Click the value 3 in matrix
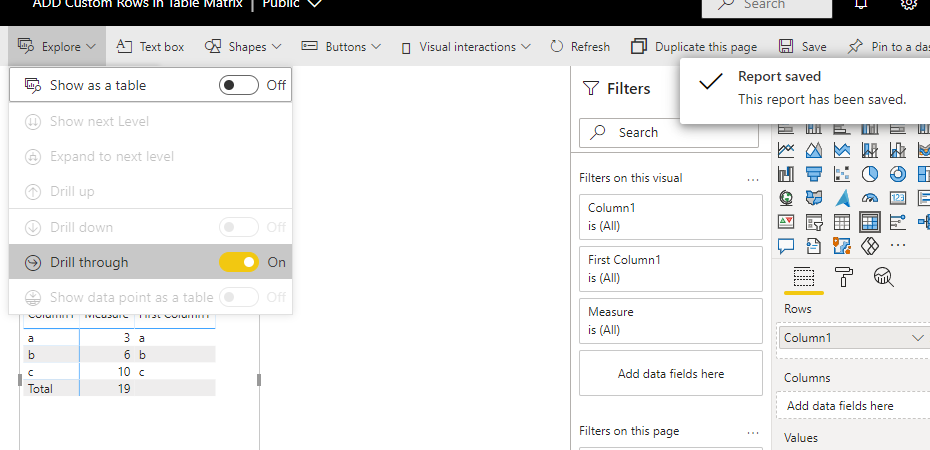The width and height of the screenshot is (930, 450). (127, 339)
